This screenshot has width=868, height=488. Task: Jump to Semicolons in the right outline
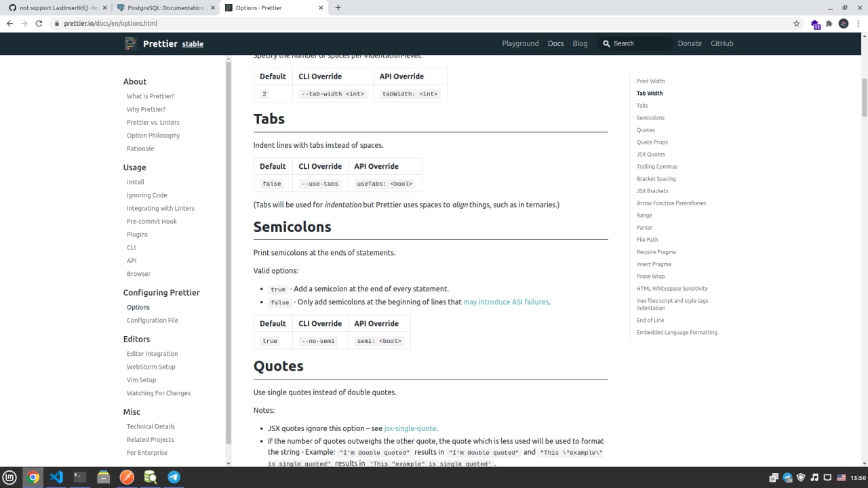[650, 117]
